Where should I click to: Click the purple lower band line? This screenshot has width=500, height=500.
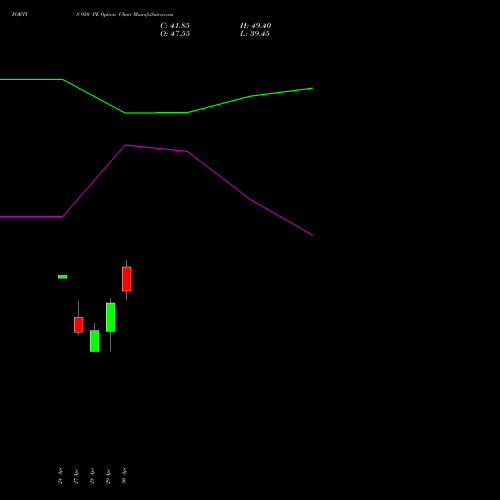pos(156,148)
